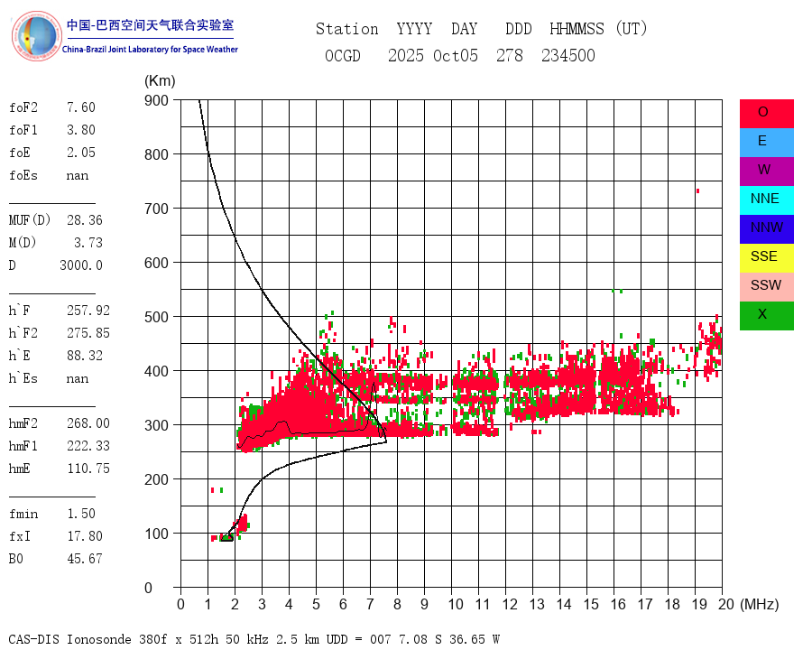Viewport: 812px width, 650px height.
Task: Pick the green X legend swatch
Action: click(766, 316)
